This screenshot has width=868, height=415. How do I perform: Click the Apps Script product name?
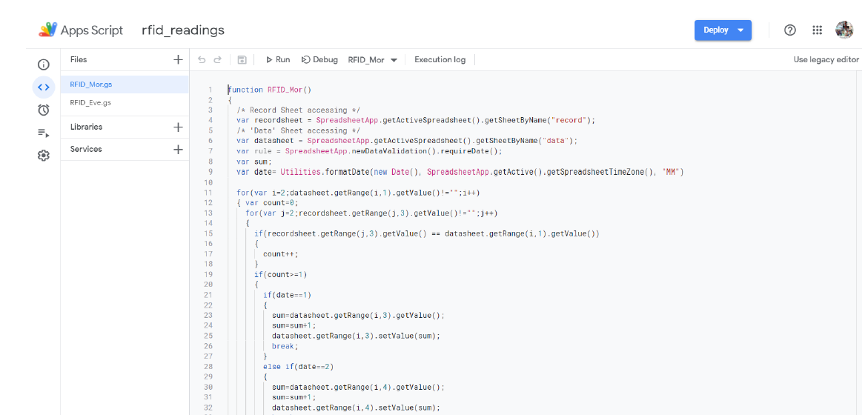(x=92, y=30)
